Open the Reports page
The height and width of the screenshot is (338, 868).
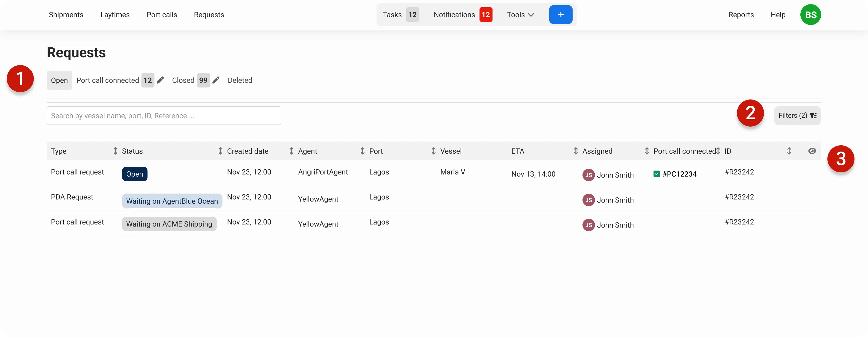tap(741, 15)
